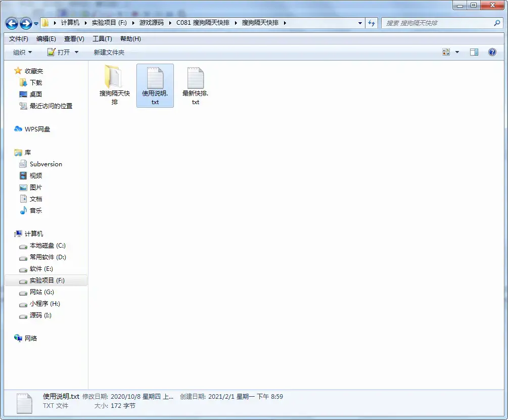Viewport: 508px width, 420px height.
Task: Click the help question mark icon
Action: click(492, 52)
